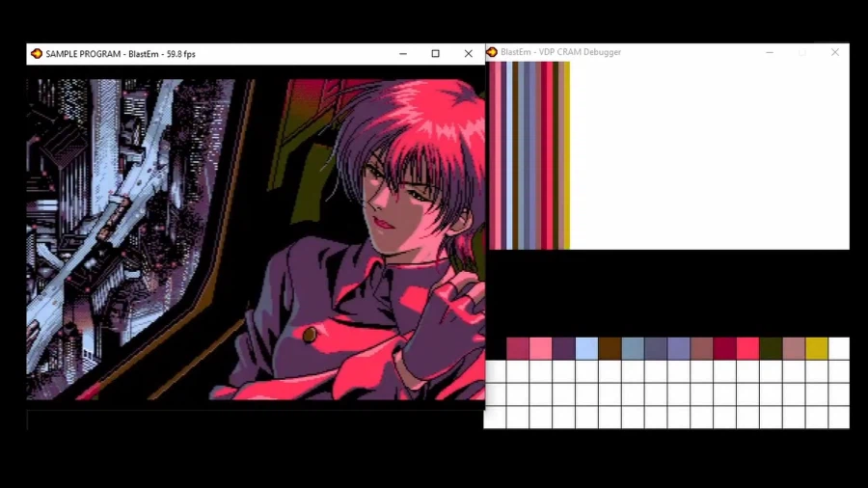
Task: Minimize the VDP CRAM Debugger window
Action: (x=770, y=52)
